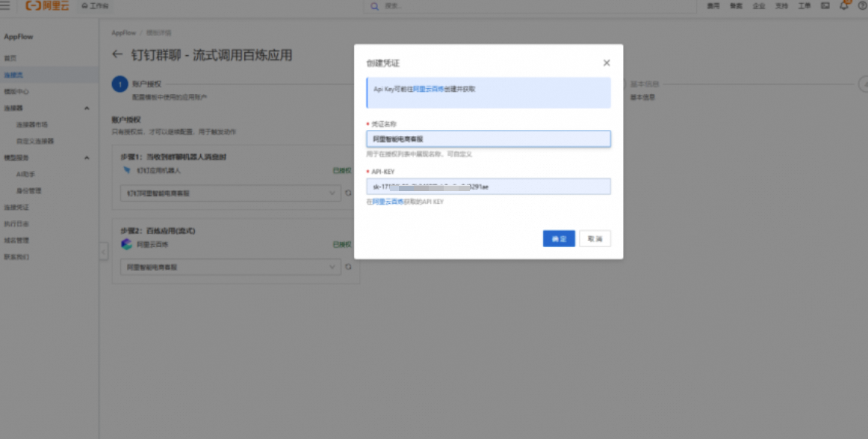Collapse the 连接器 sidebar group
The width and height of the screenshot is (868, 439).
pos(87,108)
